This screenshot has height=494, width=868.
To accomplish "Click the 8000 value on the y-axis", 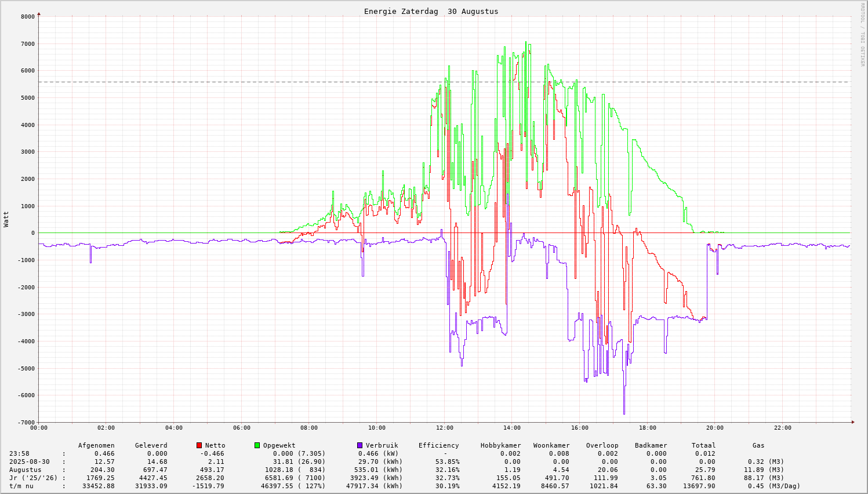I will tap(28, 17).
